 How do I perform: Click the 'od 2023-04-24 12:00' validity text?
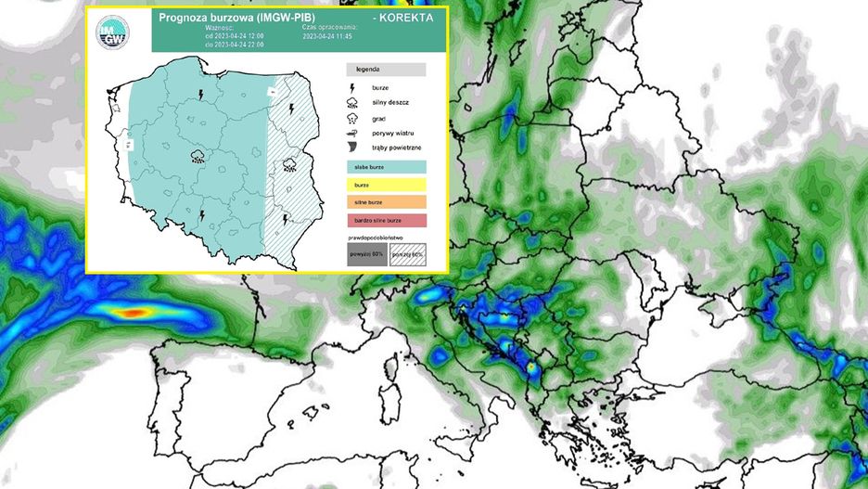(x=235, y=36)
